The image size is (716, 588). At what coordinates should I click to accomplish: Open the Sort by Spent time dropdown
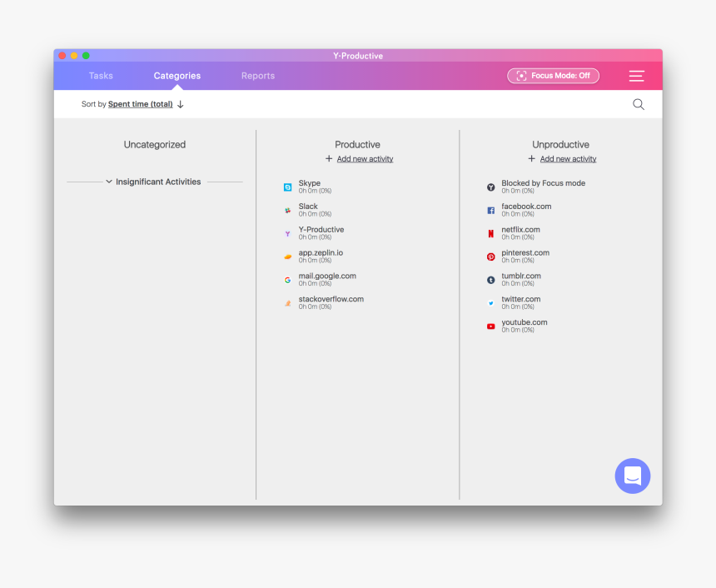click(140, 104)
